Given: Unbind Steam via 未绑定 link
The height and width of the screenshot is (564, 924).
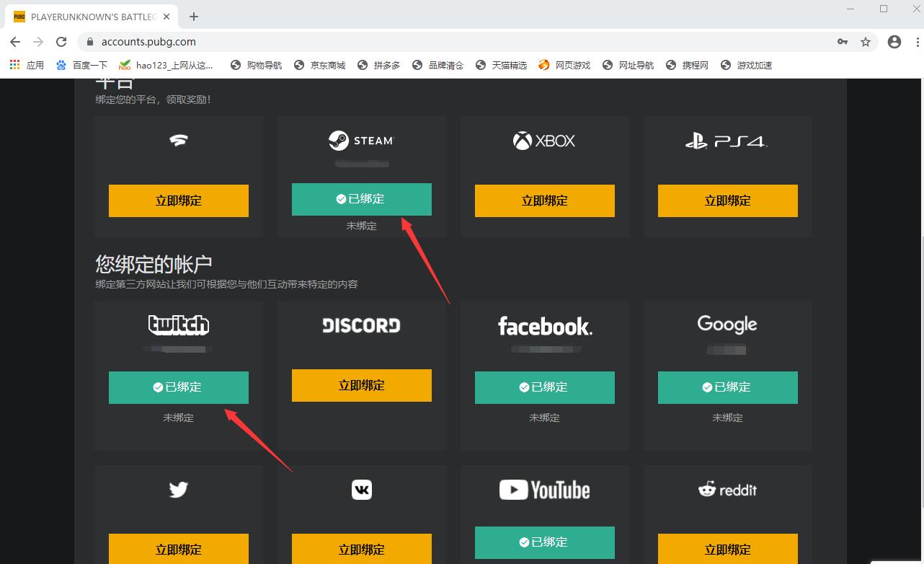Looking at the screenshot, I should tap(361, 226).
